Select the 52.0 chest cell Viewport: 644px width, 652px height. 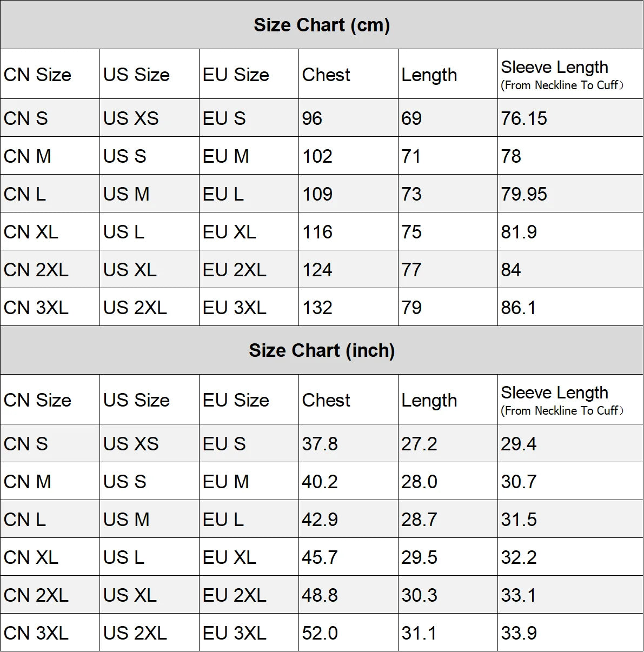click(x=320, y=633)
